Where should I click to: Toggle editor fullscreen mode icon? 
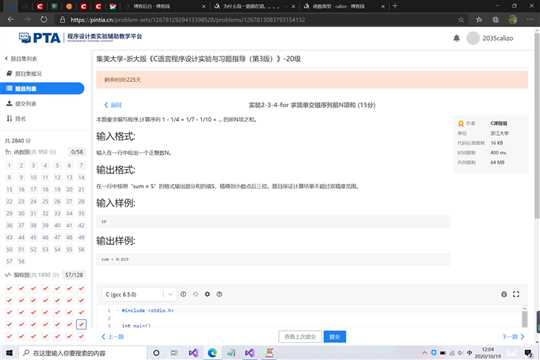[x=516, y=294]
